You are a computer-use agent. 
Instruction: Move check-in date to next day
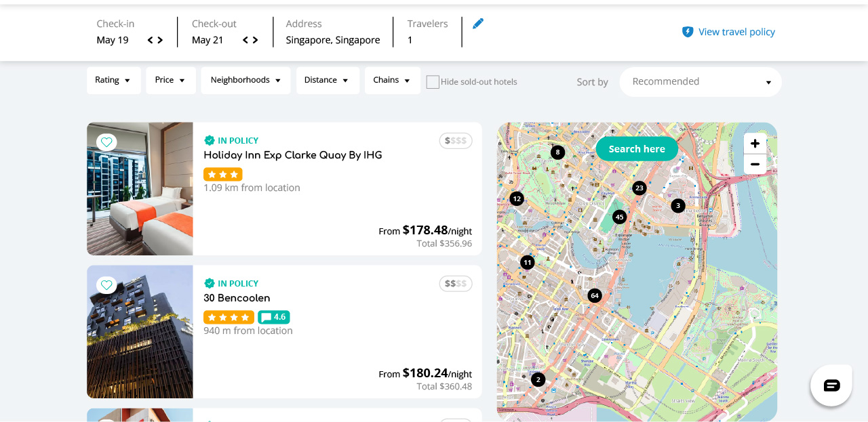point(160,40)
